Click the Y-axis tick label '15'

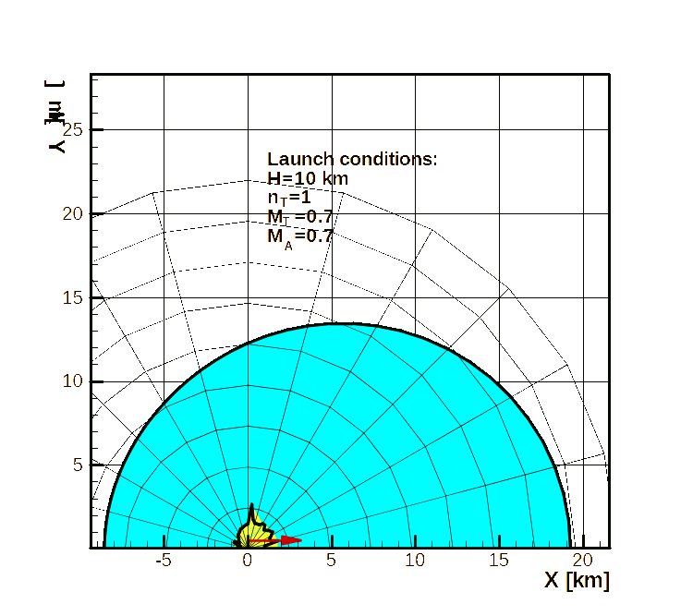72,297
